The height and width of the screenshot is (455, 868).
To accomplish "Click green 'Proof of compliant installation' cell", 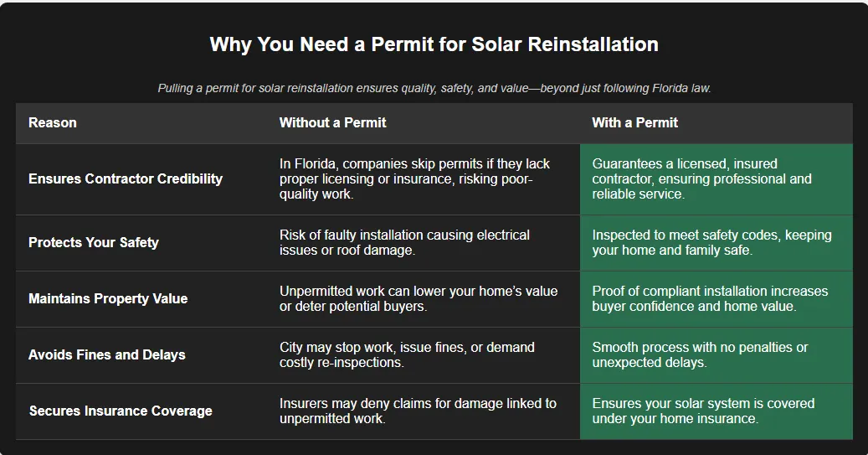I will [x=710, y=298].
